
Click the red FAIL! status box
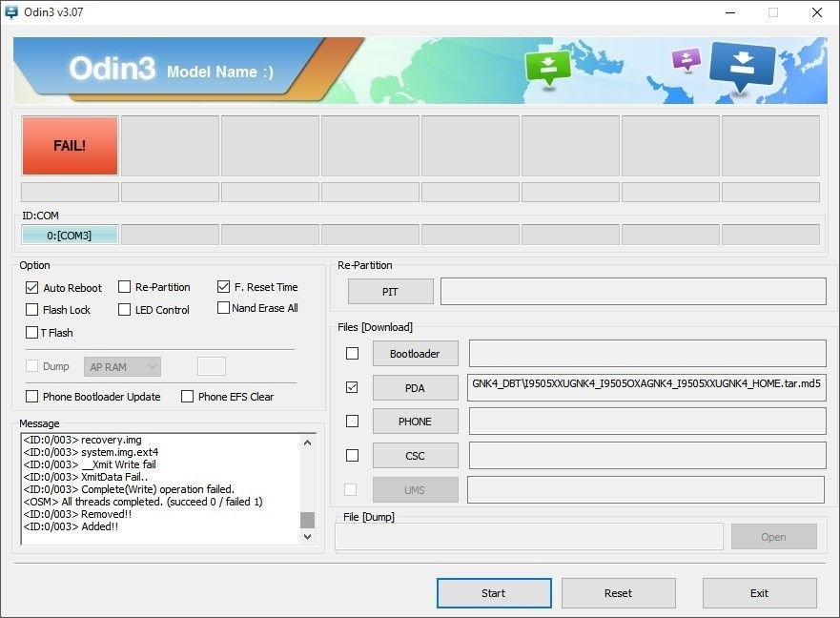70,146
